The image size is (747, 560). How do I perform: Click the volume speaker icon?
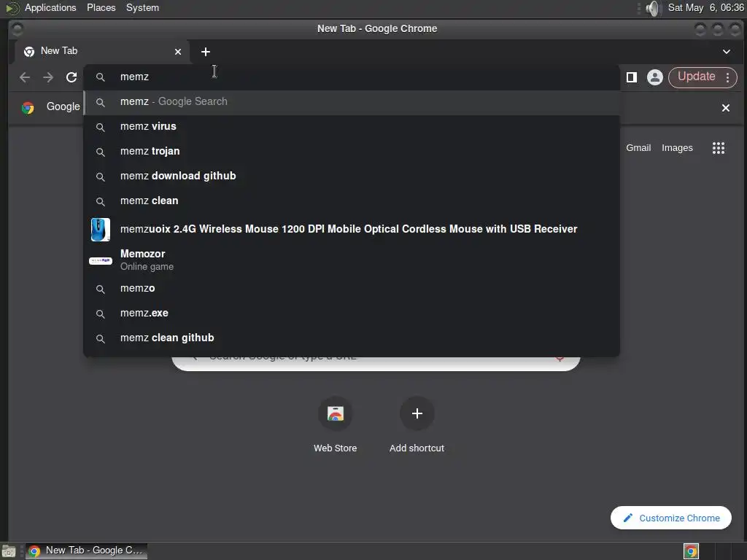[x=654, y=8]
